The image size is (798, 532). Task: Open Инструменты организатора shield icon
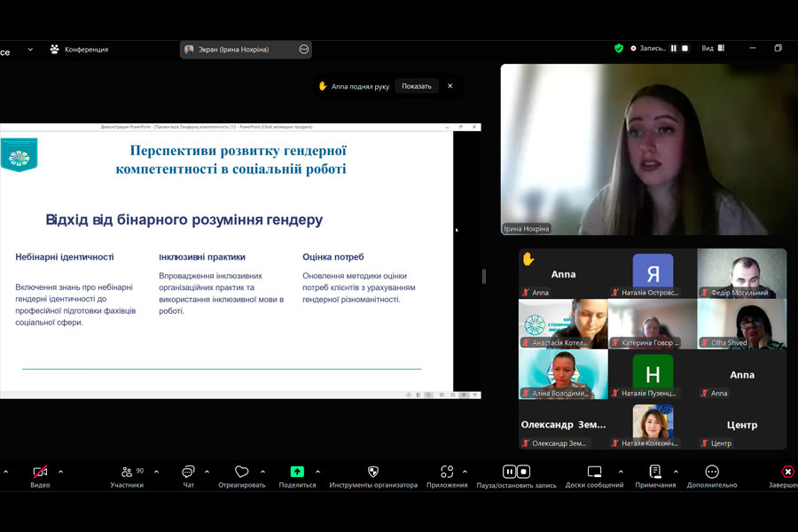[x=372, y=472]
